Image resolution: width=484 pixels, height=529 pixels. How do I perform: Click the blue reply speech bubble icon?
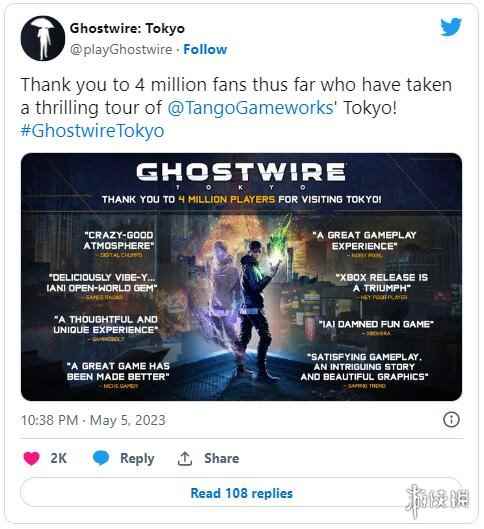101,458
